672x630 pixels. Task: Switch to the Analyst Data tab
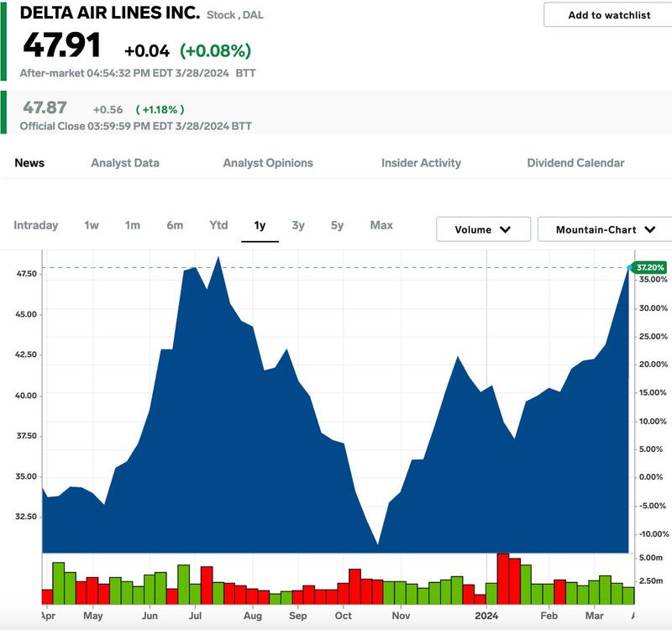(x=125, y=163)
